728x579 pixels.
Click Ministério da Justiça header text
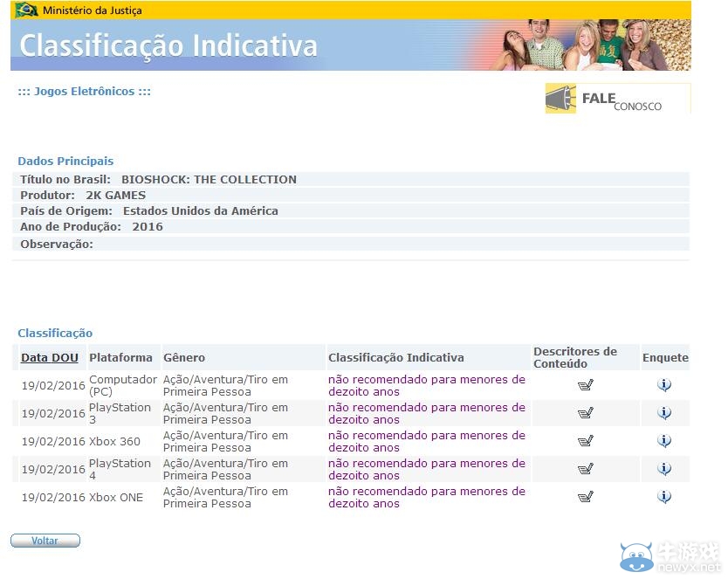click(x=93, y=10)
